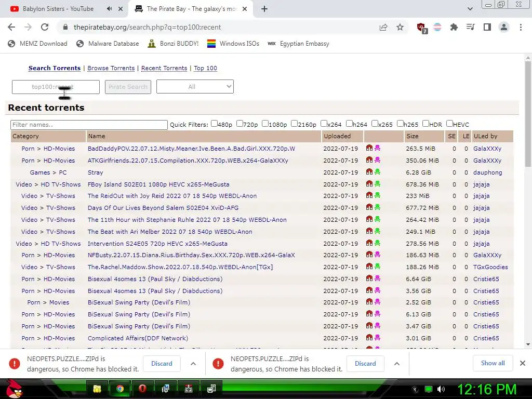Viewport: 532px width, 399px height.
Task: Click Recent Torrents link
Action: [164, 68]
